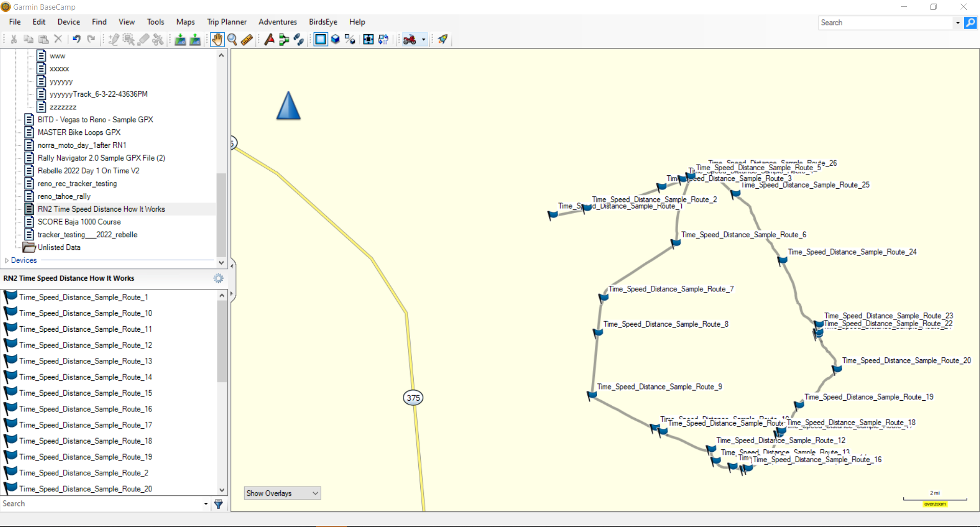Open the Adventures menu

point(278,22)
